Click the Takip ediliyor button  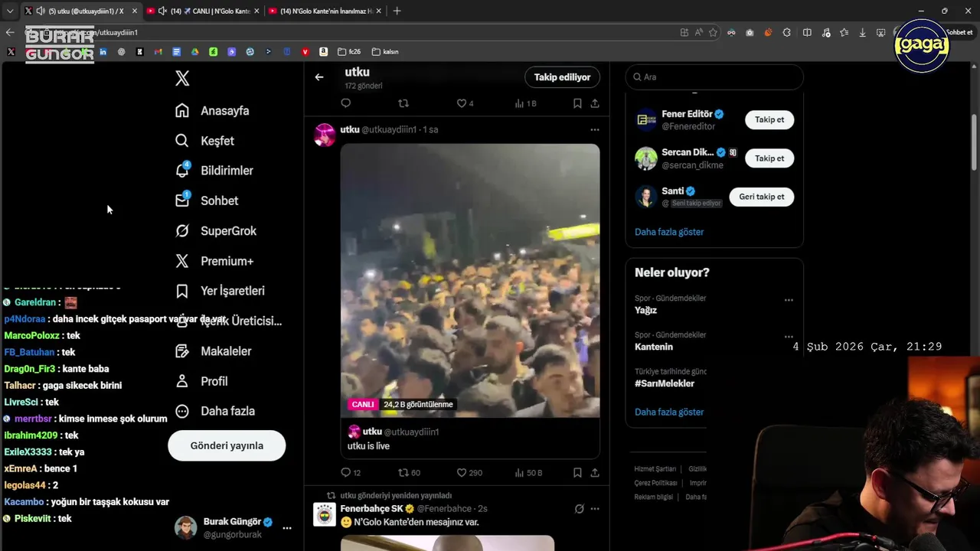[562, 77]
